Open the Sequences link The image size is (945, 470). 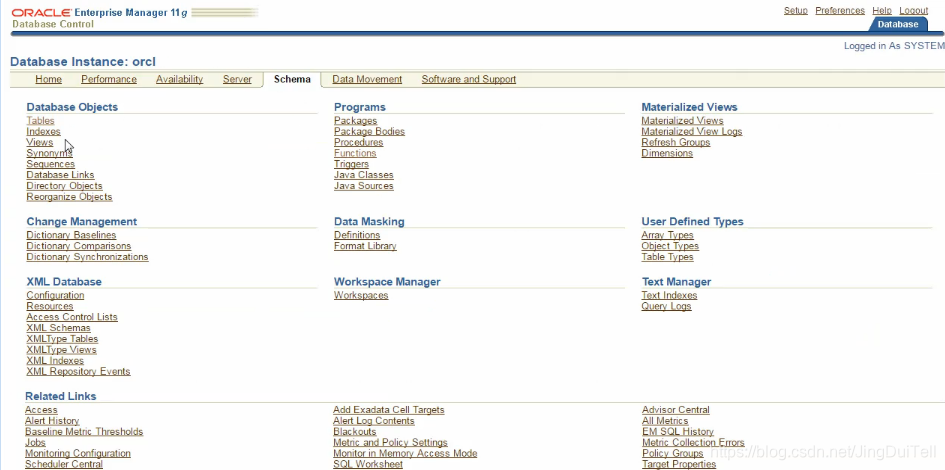(51, 164)
